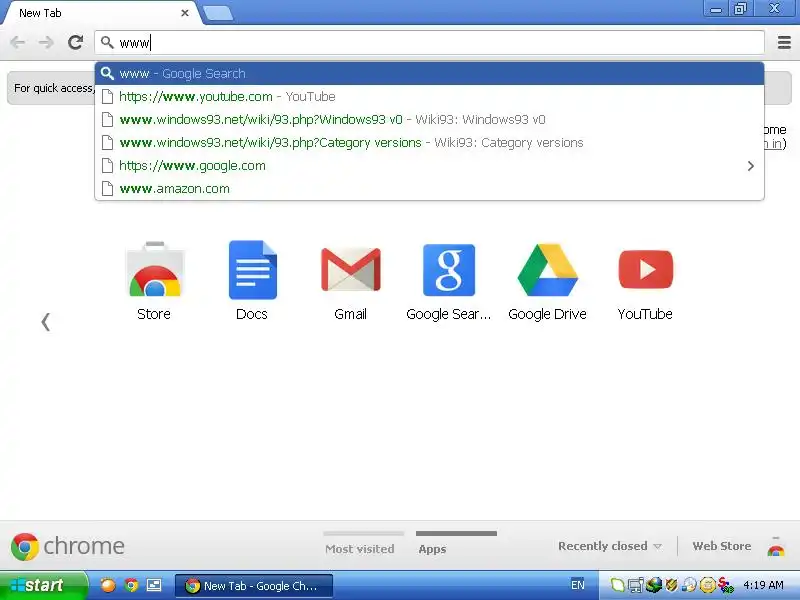
Task: Choose the https://www.google.com suggestion
Action: (x=429, y=165)
